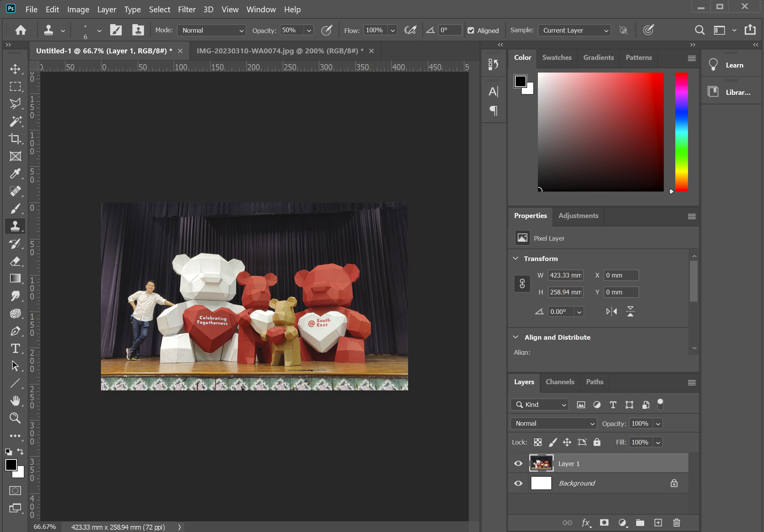Click the Width input field
Screen dimensions: 764x532
(566, 275)
